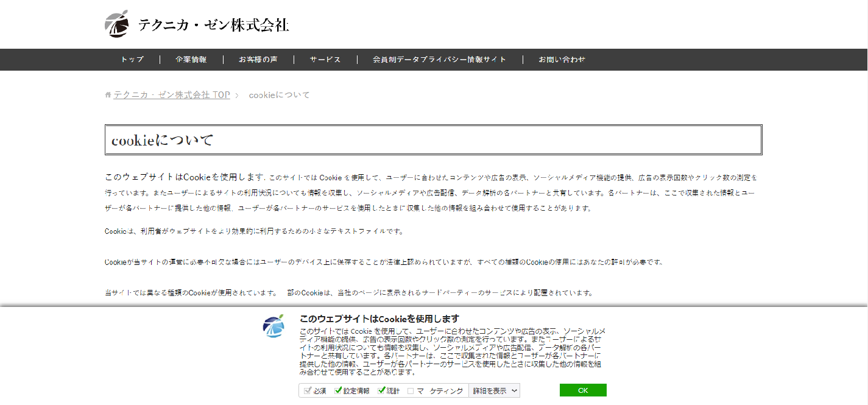Uncheck the 設定情報 cookie checkbox
The image size is (868, 405).
338,390
